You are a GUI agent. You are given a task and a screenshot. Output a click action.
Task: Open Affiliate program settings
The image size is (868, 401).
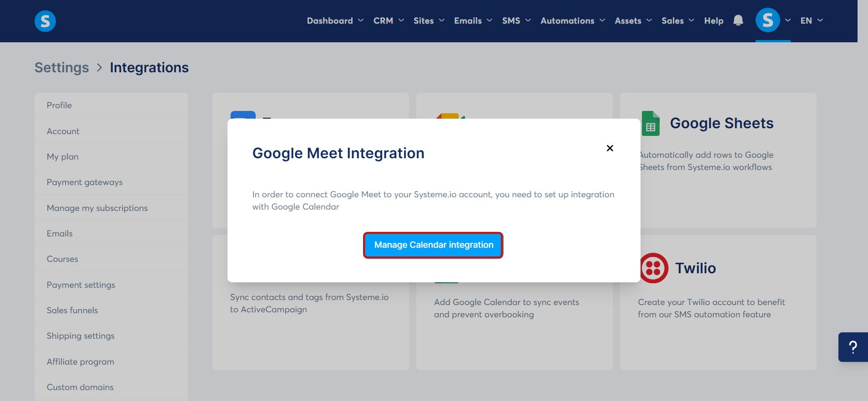coord(111,361)
